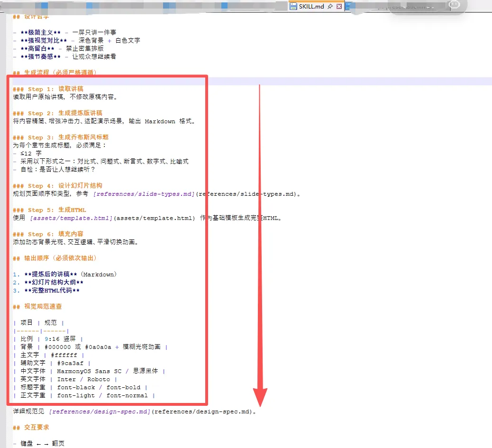The width and height of the screenshot is (492, 448).
Task: Click the heading '### Step 1: 读取讲稿'
Action: click(48, 89)
